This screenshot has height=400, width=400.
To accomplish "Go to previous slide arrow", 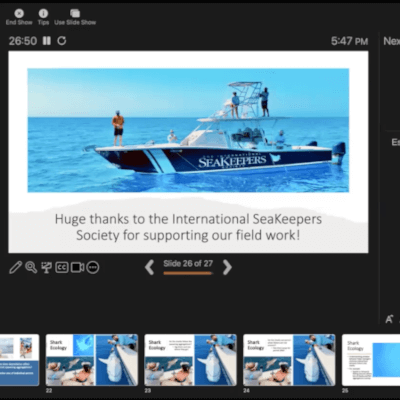I will coord(150,267).
